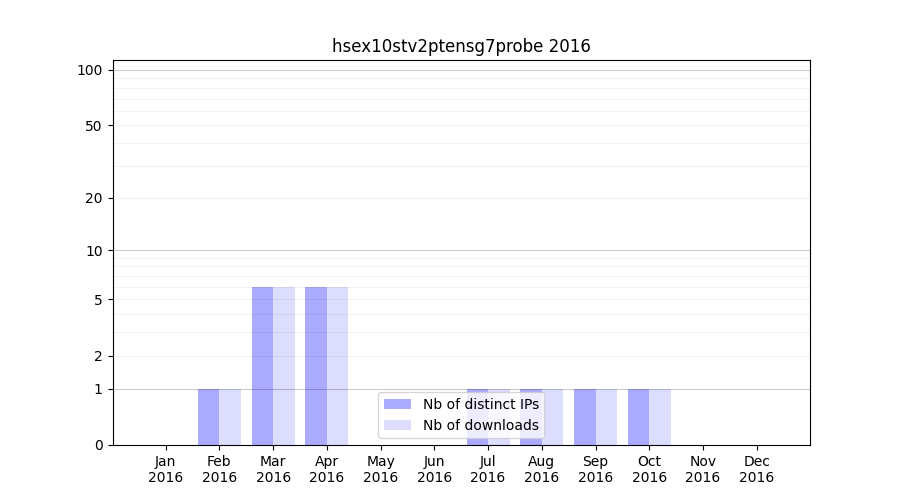Select the 'Nb of downloads' legend label

tap(481, 425)
